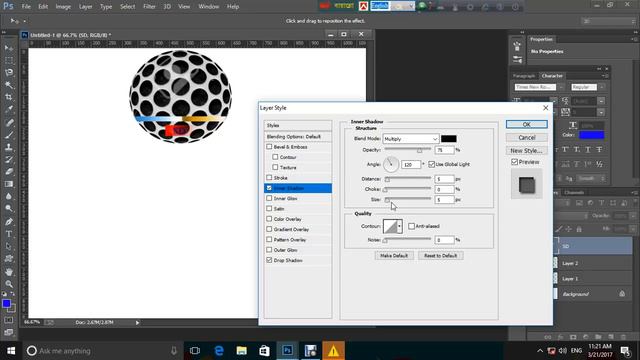Enable the Anti-aliased checkbox
The height and width of the screenshot is (360, 640).
pyautogui.click(x=411, y=226)
